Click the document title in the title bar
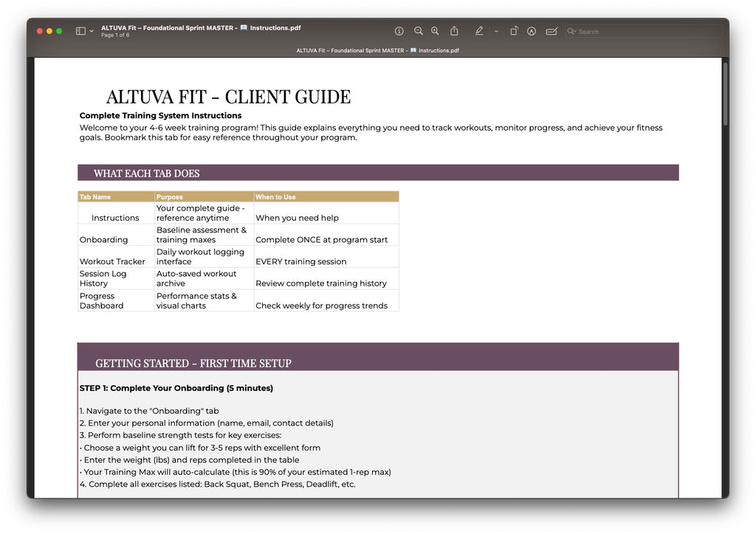Screen dimensions: 756x534 (x=201, y=28)
